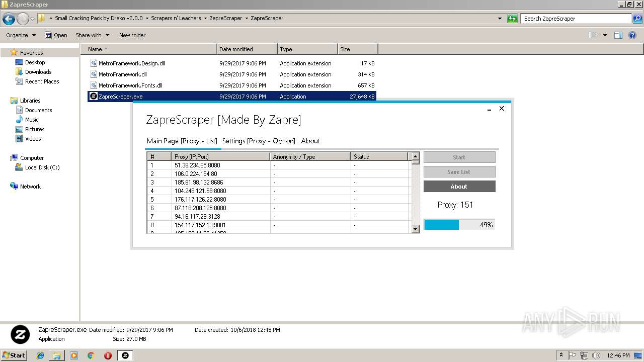Open the address bar history dropdown
Screen dimensions: 644x362
(x=500, y=19)
